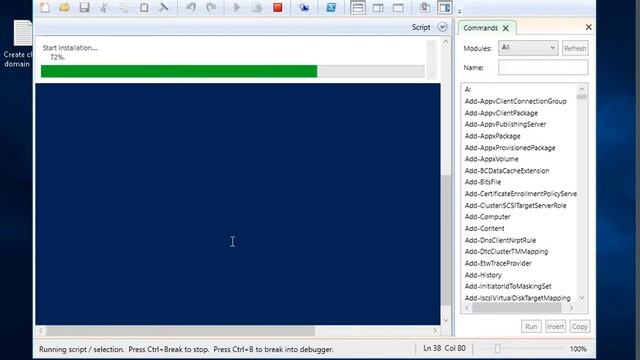Select Add-AppvClientConnectionGroup command

coord(516,101)
